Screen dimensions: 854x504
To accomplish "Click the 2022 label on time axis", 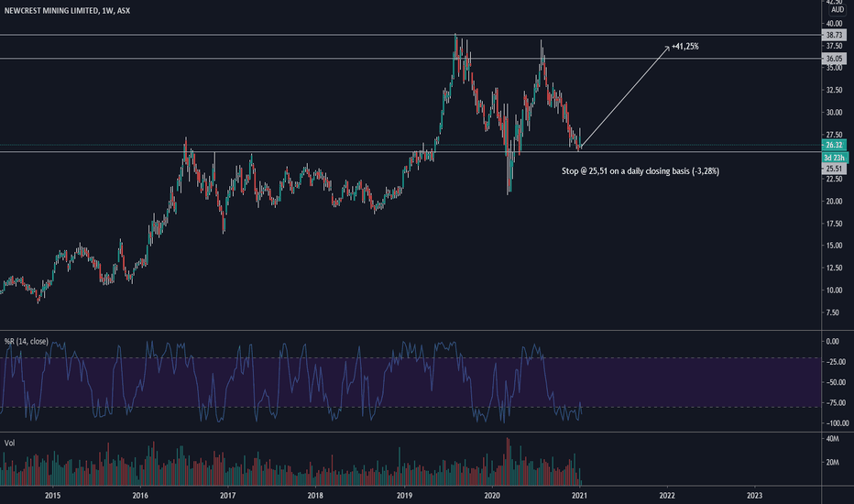I will [x=667, y=495].
